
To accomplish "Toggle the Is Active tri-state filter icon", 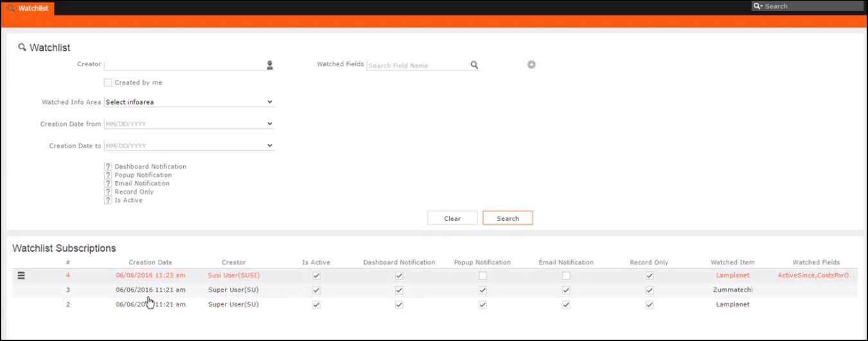I will pyautogui.click(x=108, y=200).
